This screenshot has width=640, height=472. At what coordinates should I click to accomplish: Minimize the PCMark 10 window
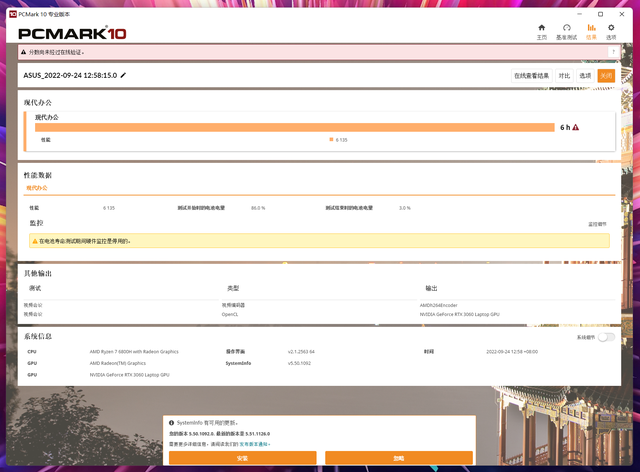click(580, 14)
